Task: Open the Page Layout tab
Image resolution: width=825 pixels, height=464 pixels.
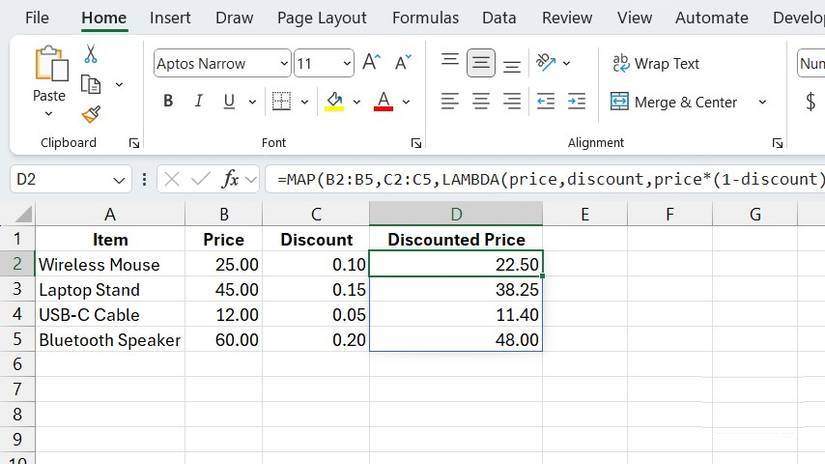Action: [321, 18]
